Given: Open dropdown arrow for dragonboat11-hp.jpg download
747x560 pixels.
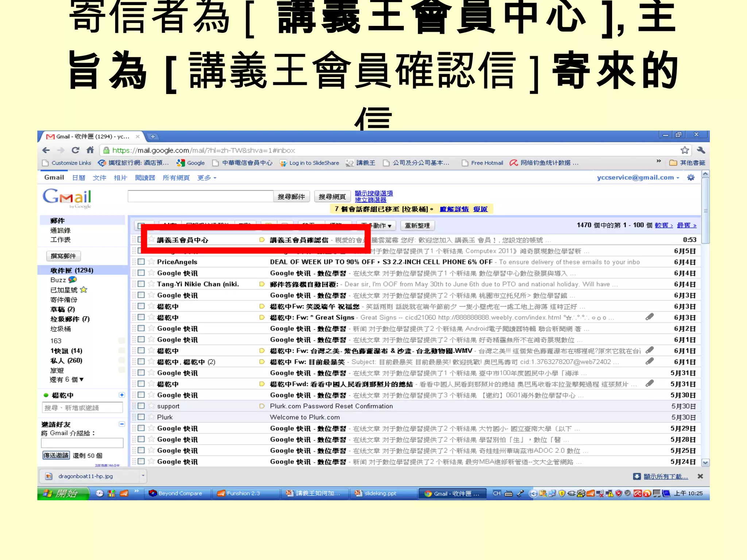Looking at the screenshot, I should tap(143, 475).
